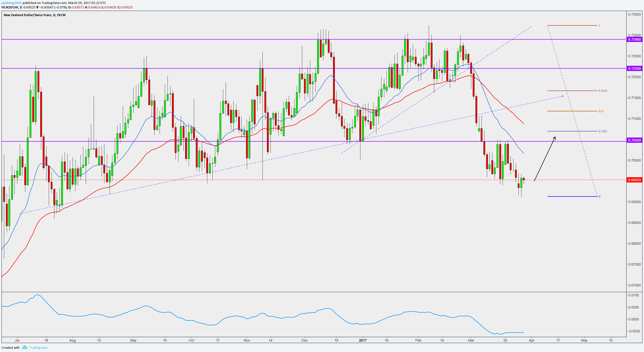This screenshot has width=644, height=352.
Task: Select the Fibonacci 0 level label
Action: coord(600,196)
